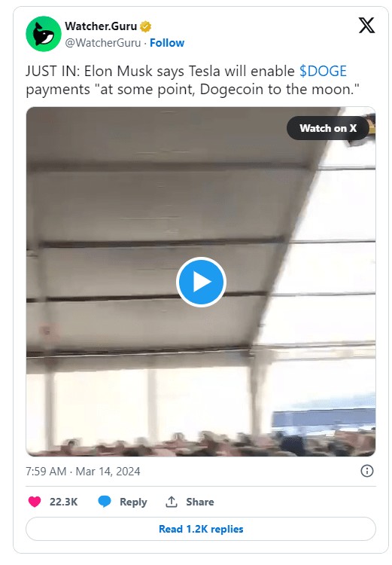This screenshot has width=392, height=565.
Task: Click the Share text label
Action: [200, 502]
